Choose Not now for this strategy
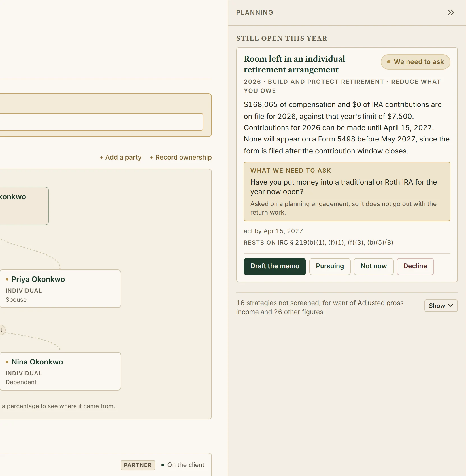Image resolution: width=466 pixels, height=476 pixels. [x=373, y=266]
